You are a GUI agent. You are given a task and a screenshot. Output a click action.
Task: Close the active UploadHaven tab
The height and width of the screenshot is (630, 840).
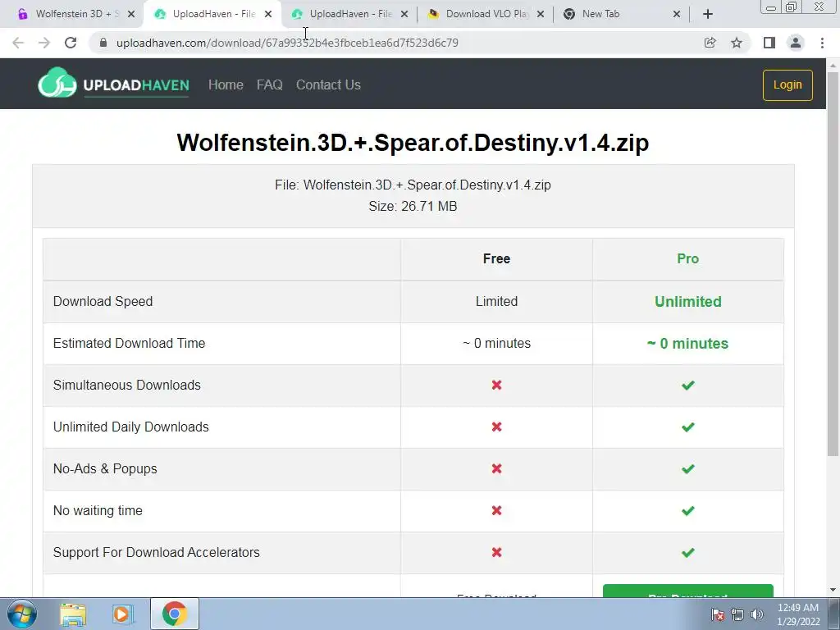[268, 15]
